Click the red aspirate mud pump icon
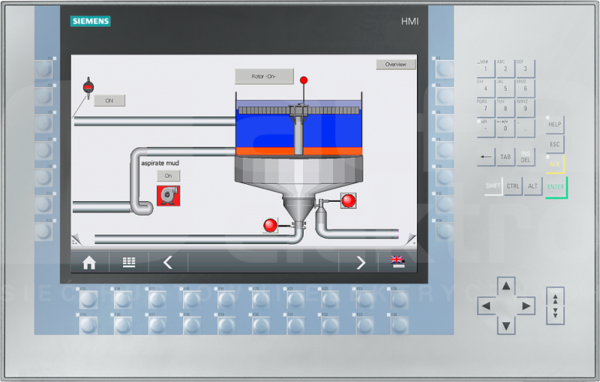 [x=168, y=196]
